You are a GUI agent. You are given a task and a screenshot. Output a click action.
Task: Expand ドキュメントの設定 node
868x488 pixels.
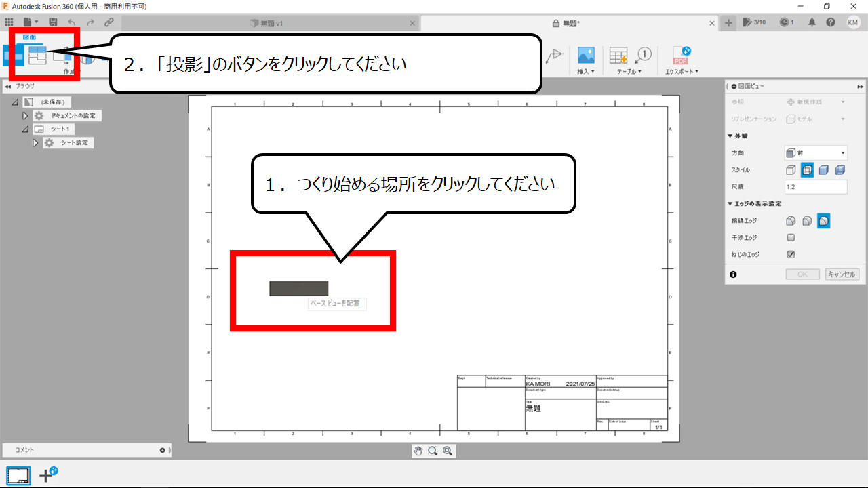[x=26, y=116]
